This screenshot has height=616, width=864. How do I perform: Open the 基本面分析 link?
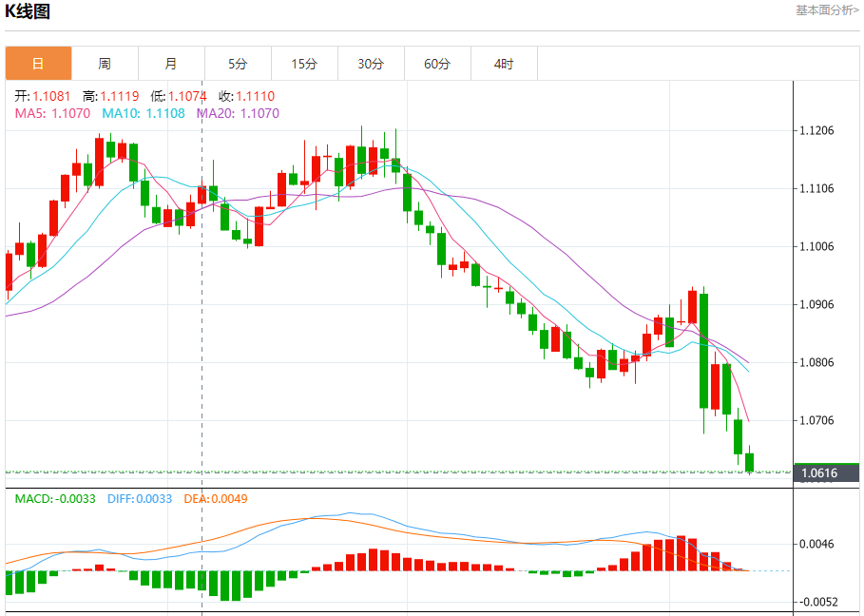pyautogui.click(x=827, y=10)
